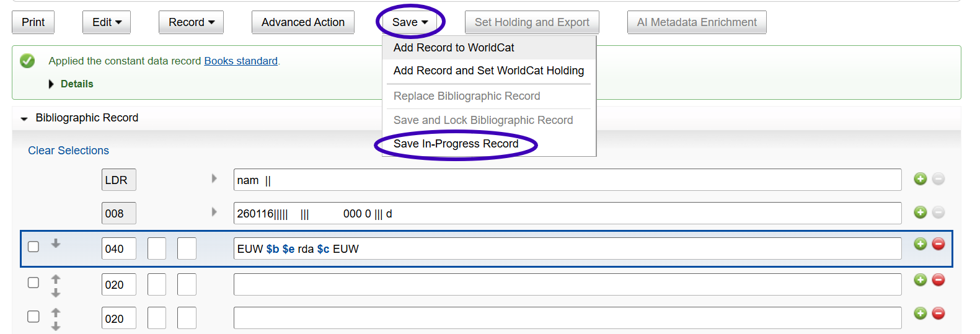
Task: Expand the 008 fixed field arrow
Action: click(x=214, y=212)
